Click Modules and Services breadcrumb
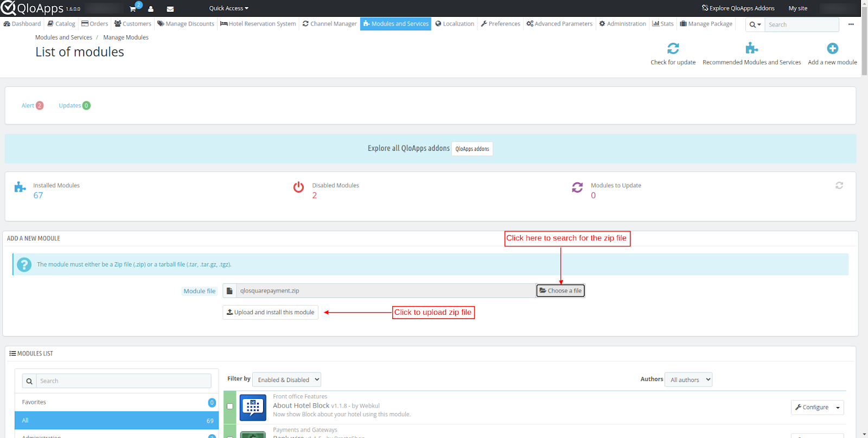Screen dimensions: 868x438 coord(63,37)
